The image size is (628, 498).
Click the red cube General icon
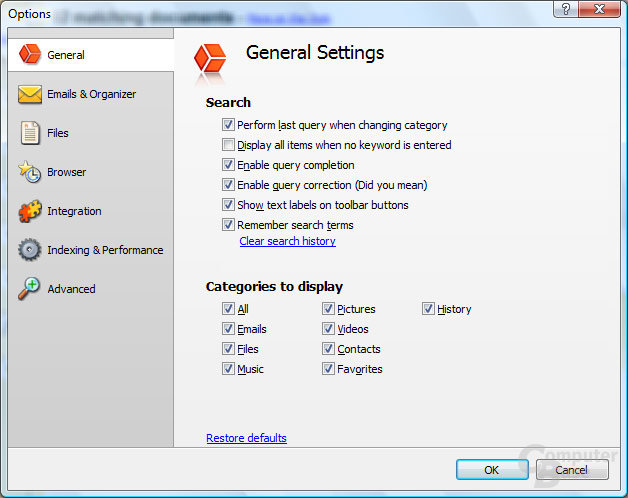[x=30, y=54]
